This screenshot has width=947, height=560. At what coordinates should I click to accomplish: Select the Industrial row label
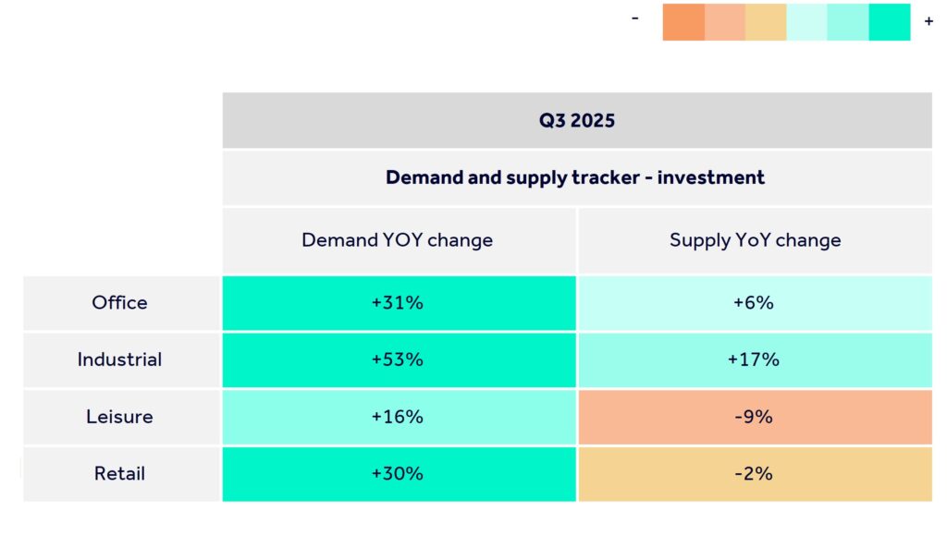click(x=120, y=359)
